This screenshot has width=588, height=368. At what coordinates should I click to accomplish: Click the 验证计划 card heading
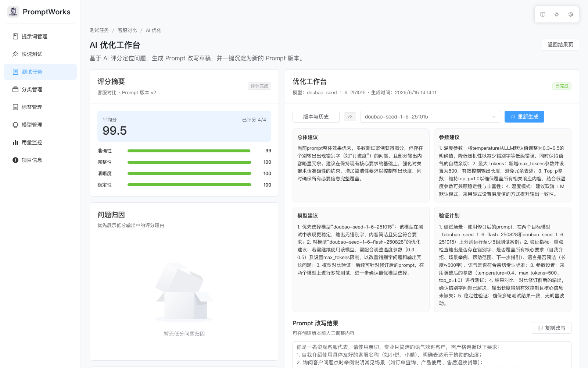[449, 216]
